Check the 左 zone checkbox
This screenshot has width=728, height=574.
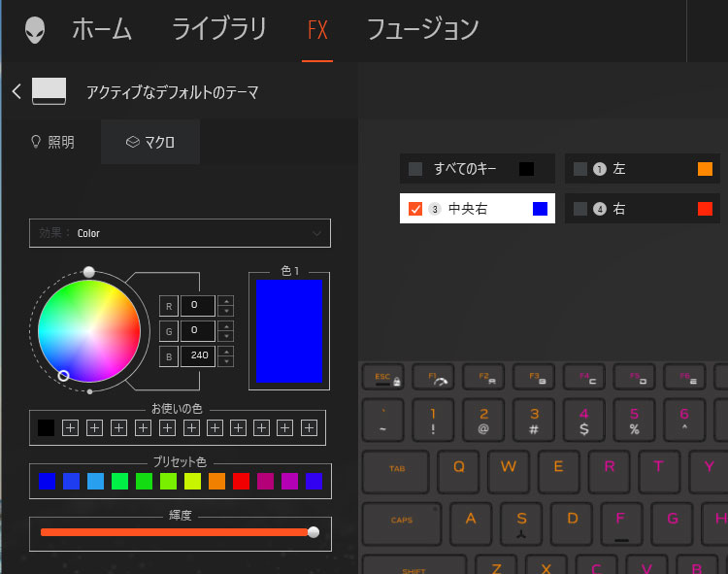point(580,169)
